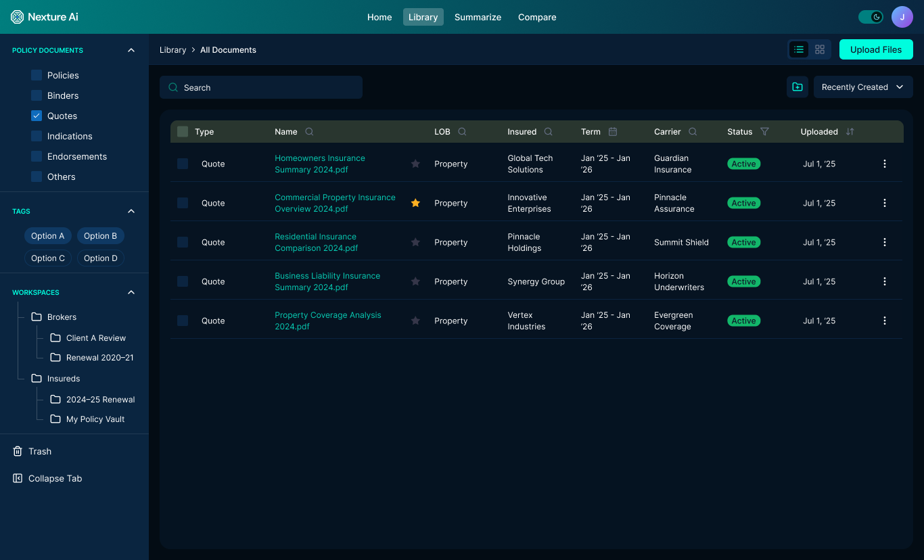This screenshot has height=560, width=924.
Task: Collapse the Policy Documents section
Action: pos(131,50)
